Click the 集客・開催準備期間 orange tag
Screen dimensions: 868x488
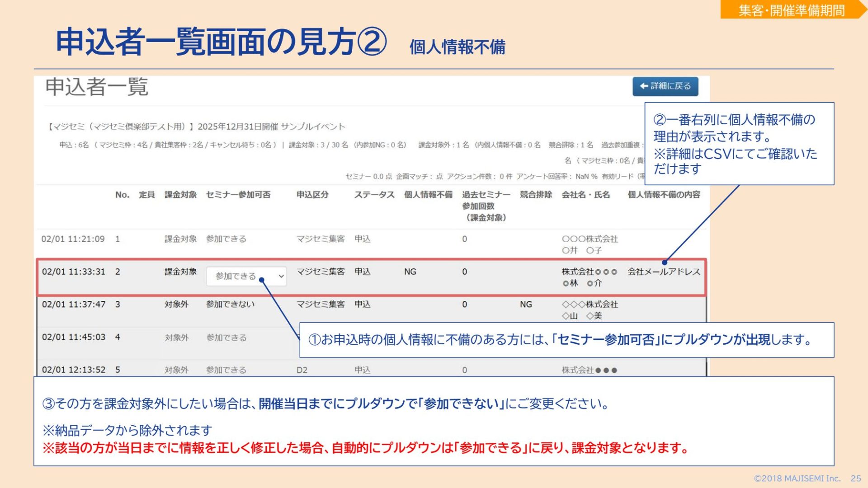point(791,10)
